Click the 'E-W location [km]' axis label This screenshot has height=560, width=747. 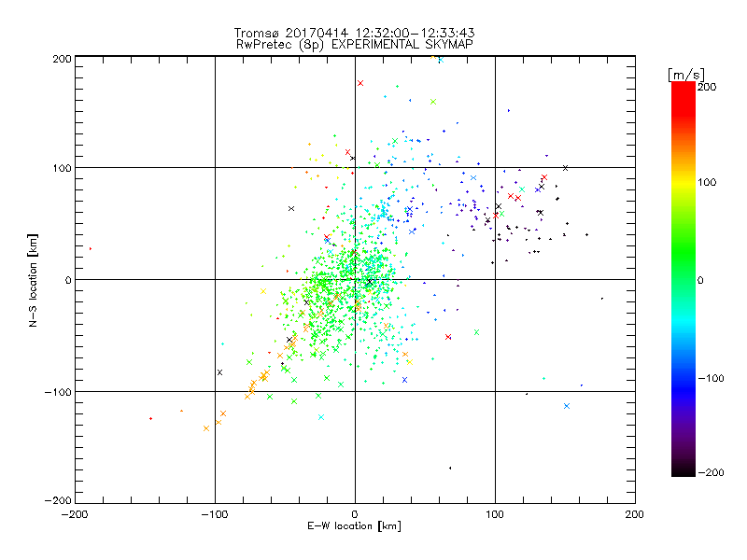(x=354, y=526)
